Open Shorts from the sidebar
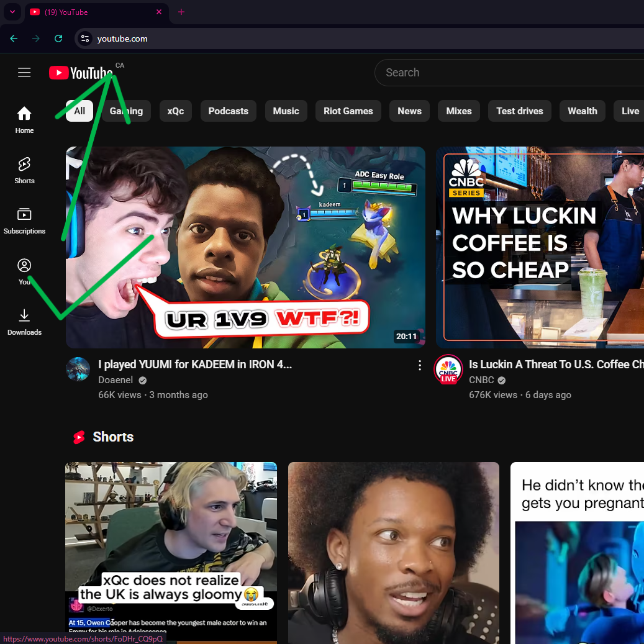The height and width of the screenshot is (644, 644). [24, 170]
